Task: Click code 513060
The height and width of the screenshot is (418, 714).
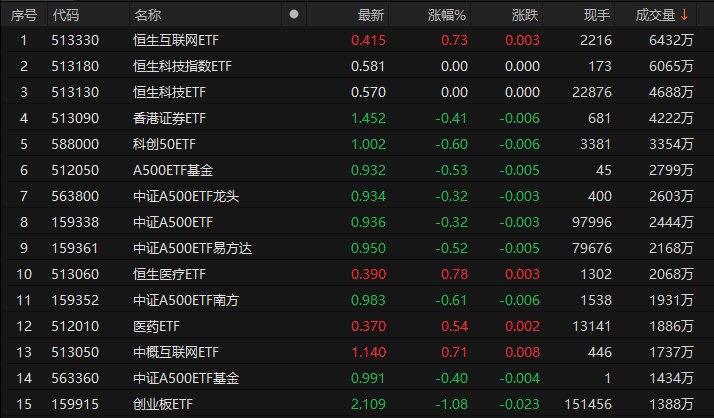Action: tap(75, 274)
